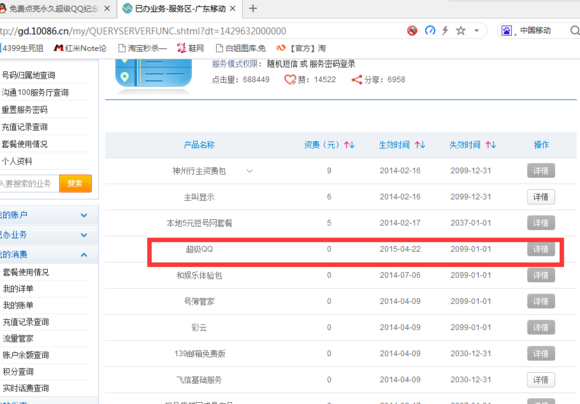Open the dropdown arrow beside the star
Image resolution: width=580 pixels, height=404 pixels.
[x=476, y=31]
